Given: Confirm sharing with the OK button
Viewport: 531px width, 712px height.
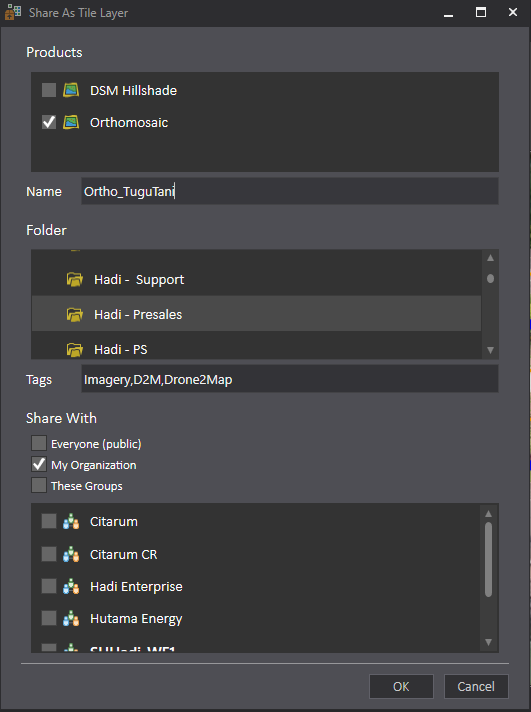Looking at the screenshot, I should (401, 686).
